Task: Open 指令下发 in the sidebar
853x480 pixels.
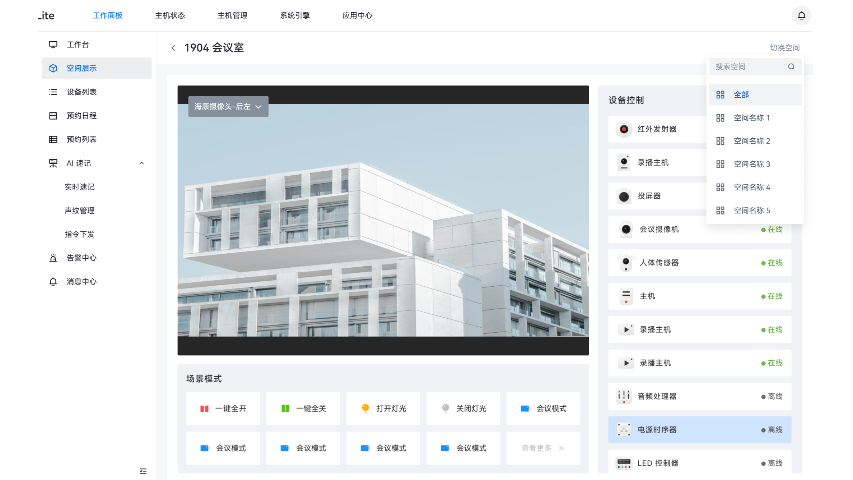Action: pos(79,235)
